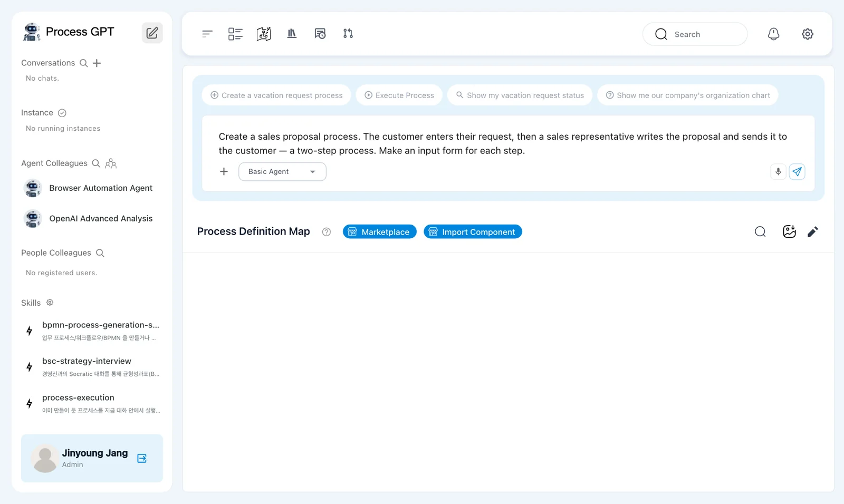This screenshot has width=844, height=504.
Task: Search conversations with the magnifier icon
Action: point(83,63)
